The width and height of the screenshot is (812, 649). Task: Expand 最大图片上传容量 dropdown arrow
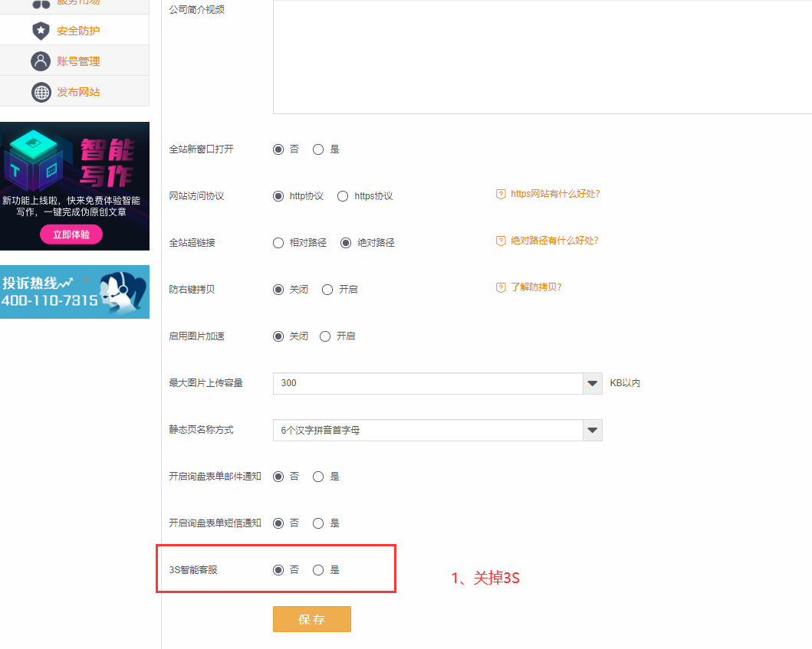[x=593, y=383]
